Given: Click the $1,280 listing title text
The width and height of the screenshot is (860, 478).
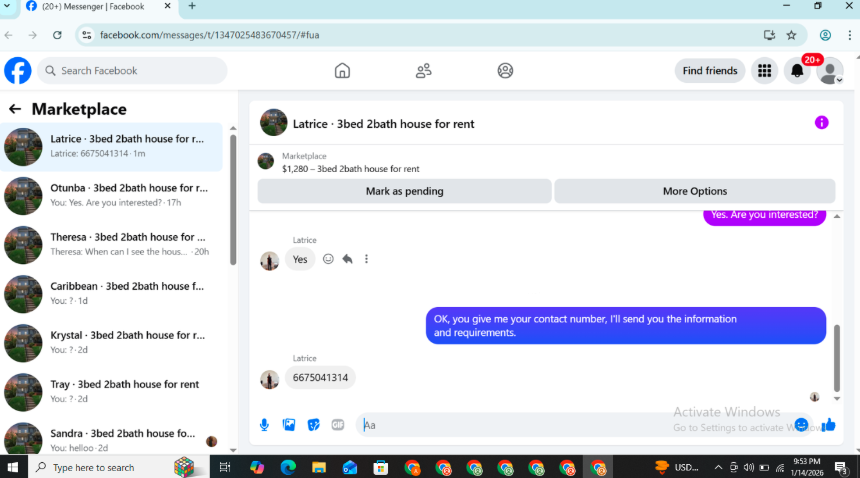Looking at the screenshot, I should coord(350,169).
